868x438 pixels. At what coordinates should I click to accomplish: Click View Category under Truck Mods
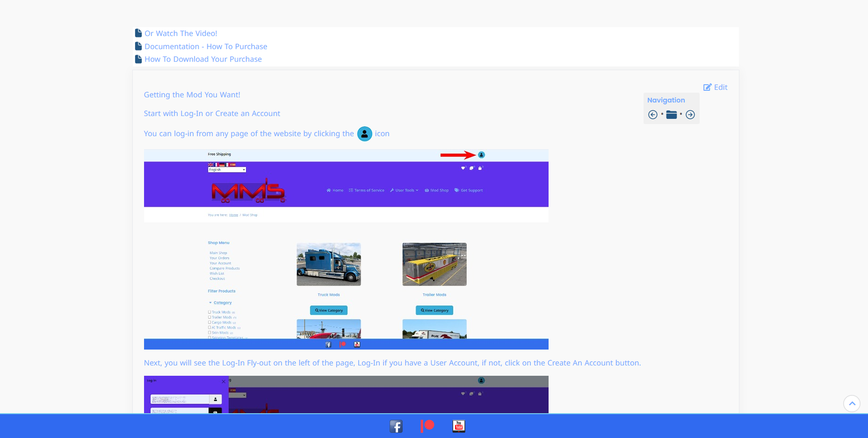pos(328,310)
